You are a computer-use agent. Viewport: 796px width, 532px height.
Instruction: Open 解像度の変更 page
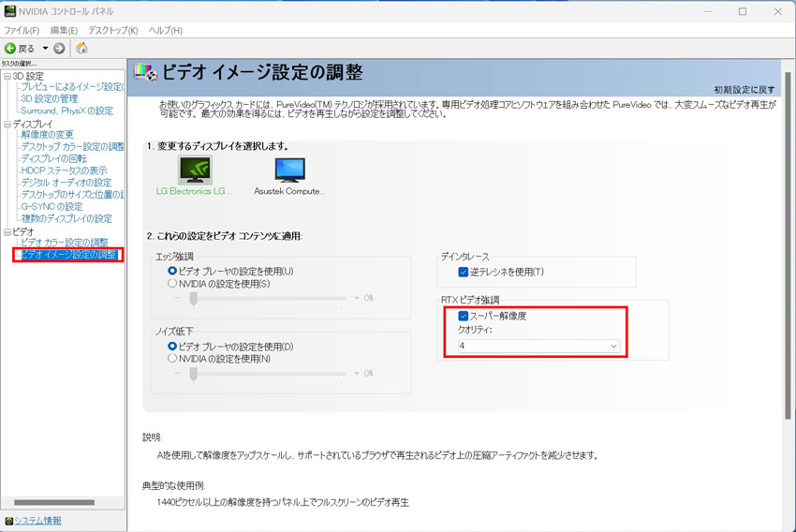coord(47,135)
